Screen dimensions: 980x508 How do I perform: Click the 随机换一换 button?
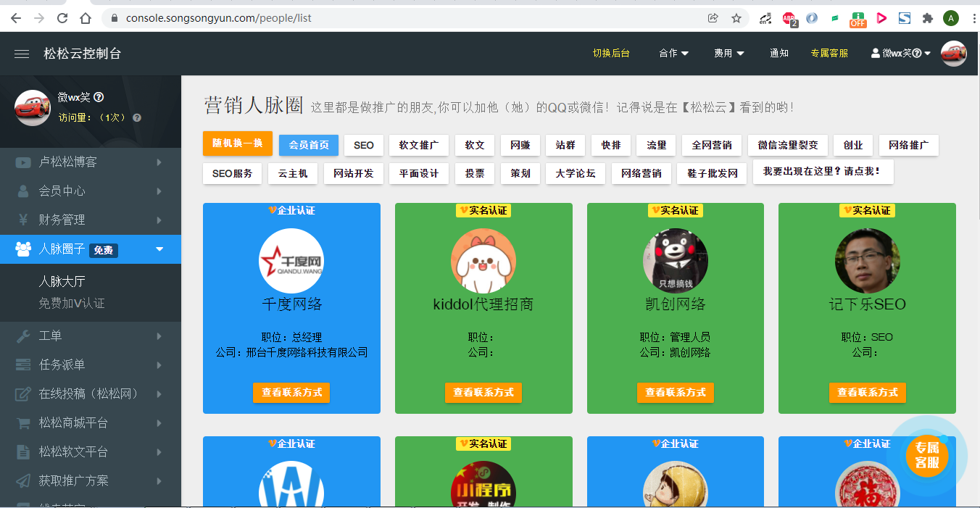(238, 143)
